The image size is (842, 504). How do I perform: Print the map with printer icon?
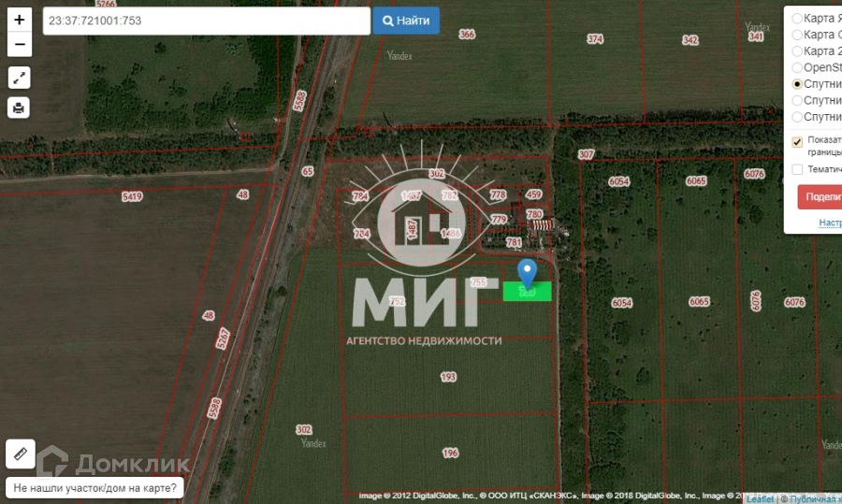click(19, 108)
